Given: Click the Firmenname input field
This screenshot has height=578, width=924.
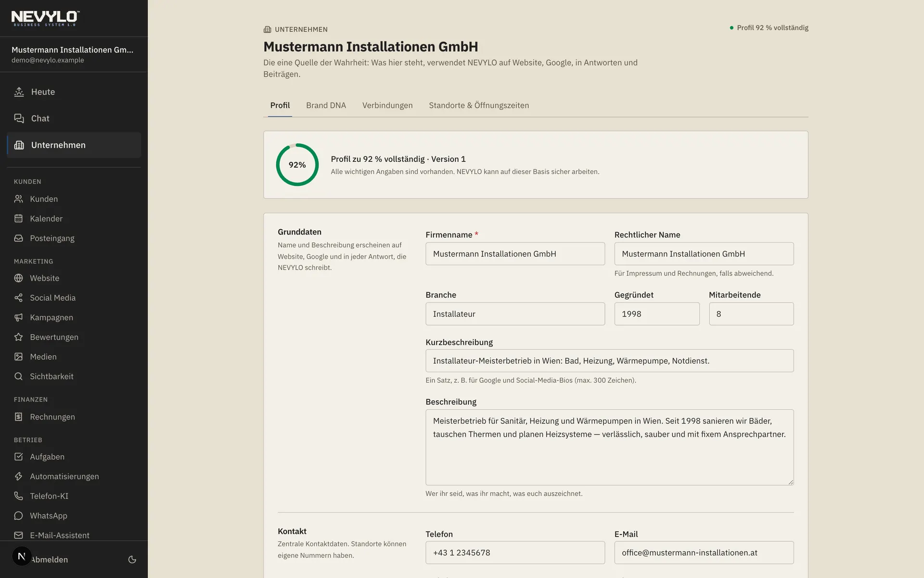Looking at the screenshot, I should (515, 254).
